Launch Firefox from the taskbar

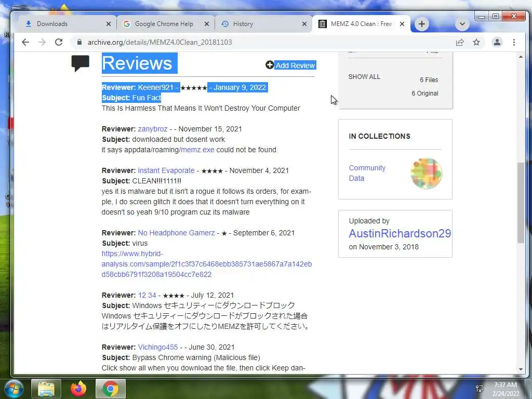click(78, 389)
